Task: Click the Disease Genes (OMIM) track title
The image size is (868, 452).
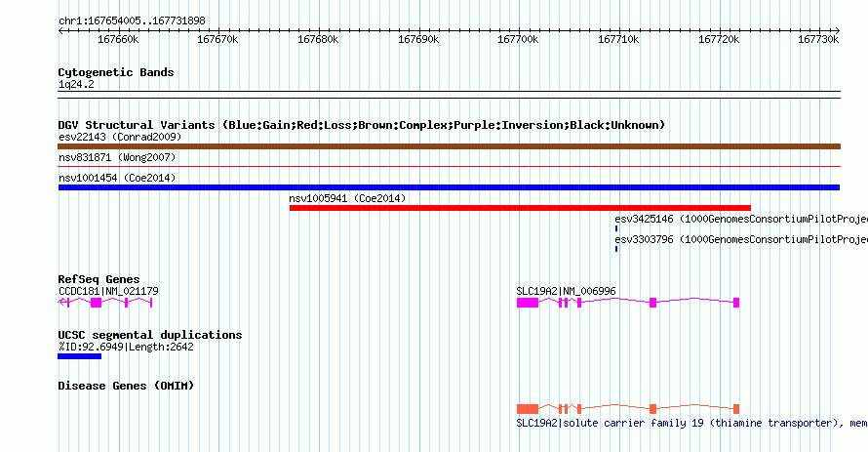Action: pos(126,386)
